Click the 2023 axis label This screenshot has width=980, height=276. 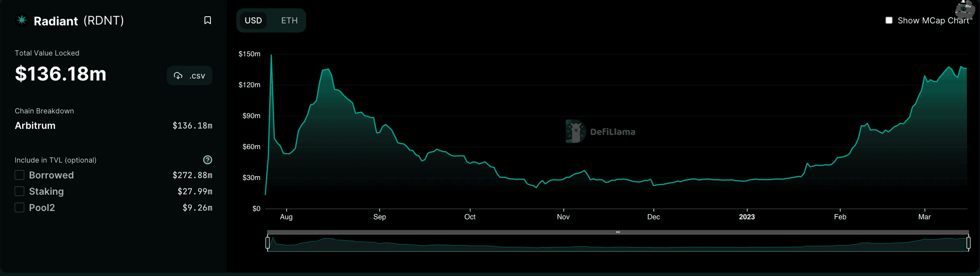point(747,217)
